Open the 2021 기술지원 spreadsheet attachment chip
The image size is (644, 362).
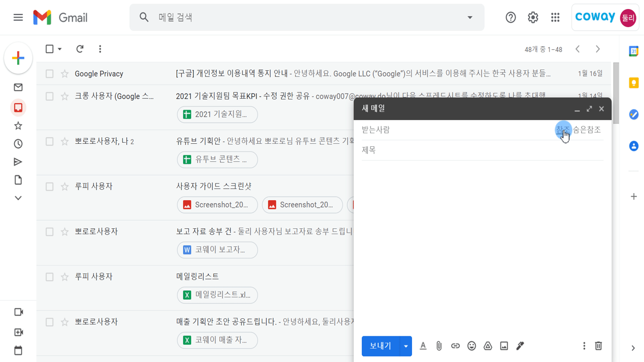(x=217, y=115)
